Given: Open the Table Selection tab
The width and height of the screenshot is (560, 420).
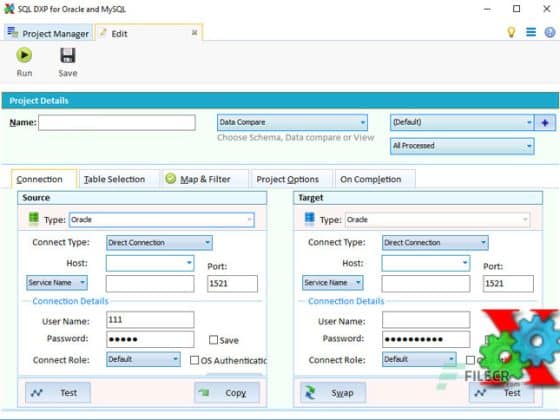Looking at the screenshot, I should coord(119,179).
